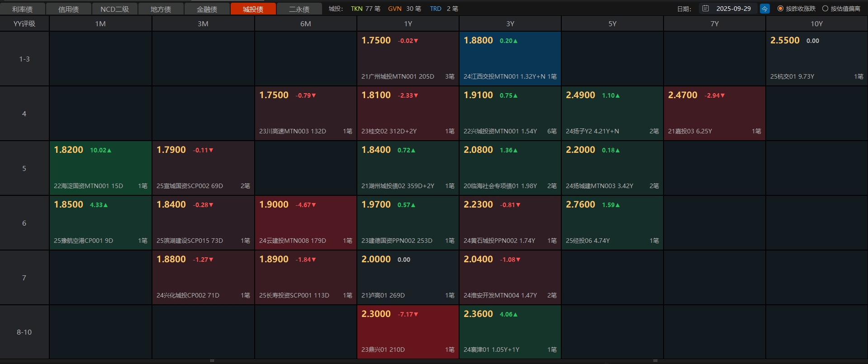Click the calendar icon in date field

[x=706, y=9]
